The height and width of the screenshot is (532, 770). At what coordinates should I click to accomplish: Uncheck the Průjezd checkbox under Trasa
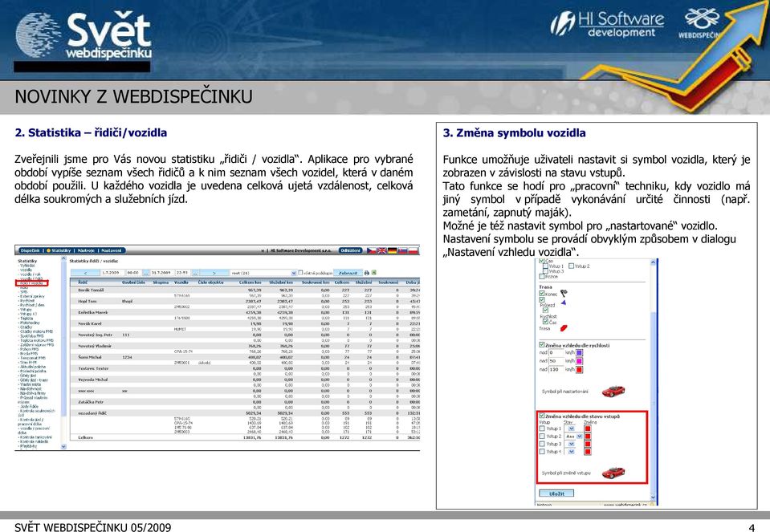point(542,300)
